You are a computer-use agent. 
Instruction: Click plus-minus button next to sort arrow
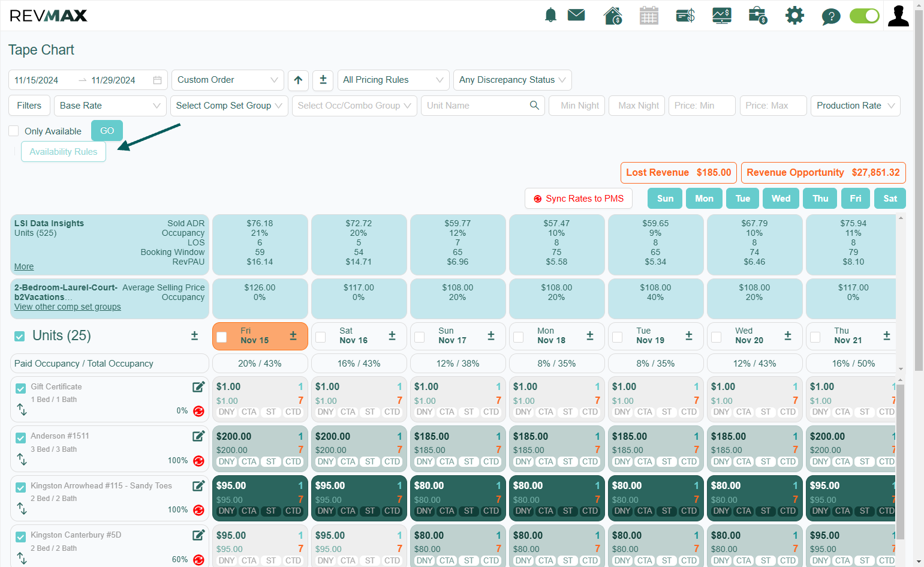point(323,80)
